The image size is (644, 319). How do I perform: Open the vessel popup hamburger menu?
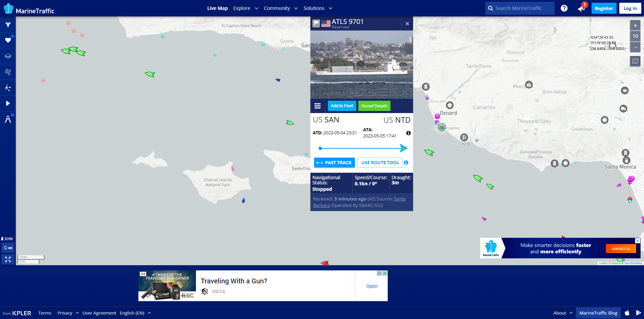pyautogui.click(x=318, y=106)
